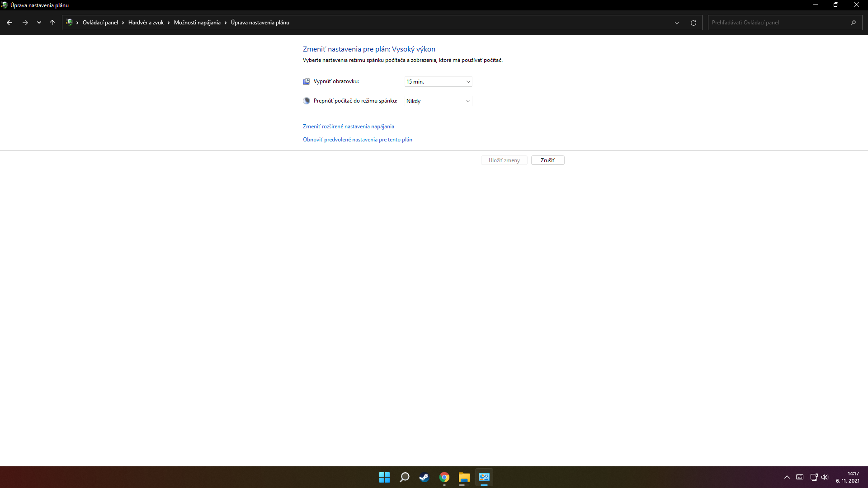Click the search magnifier icon in Prehľadávať box
Image resolution: width=868 pixels, height=488 pixels.
click(x=853, y=23)
